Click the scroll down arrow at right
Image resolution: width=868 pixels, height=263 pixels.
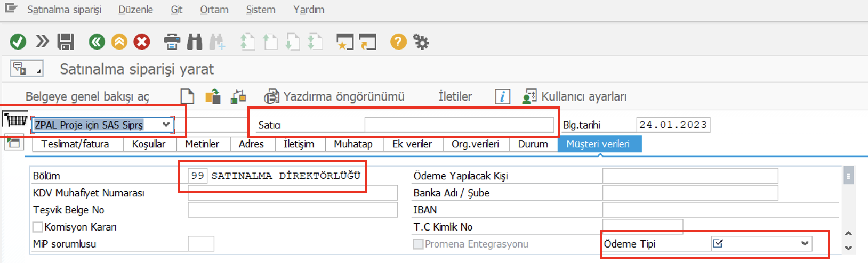[x=848, y=248]
